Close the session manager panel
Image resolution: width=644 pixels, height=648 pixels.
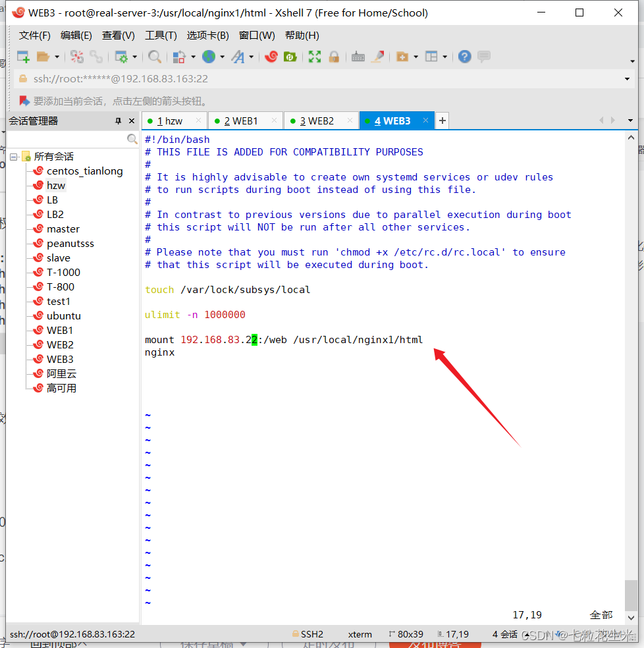[132, 121]
